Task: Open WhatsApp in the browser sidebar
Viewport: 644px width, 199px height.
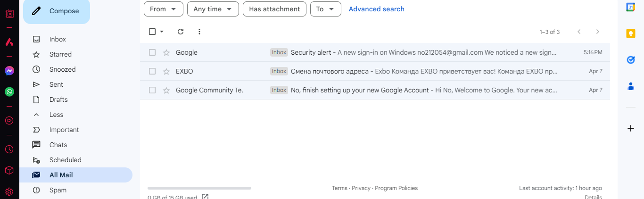Action: pyautogui.click(x=9, y=92)
